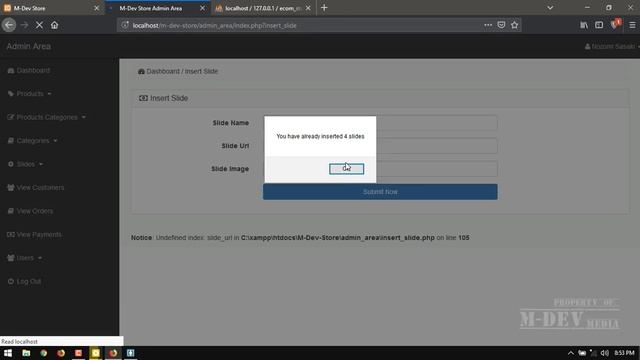This screenshot has width=640, height=360.
Task: Click the Admin Area brand title
Action: [29, 46]
